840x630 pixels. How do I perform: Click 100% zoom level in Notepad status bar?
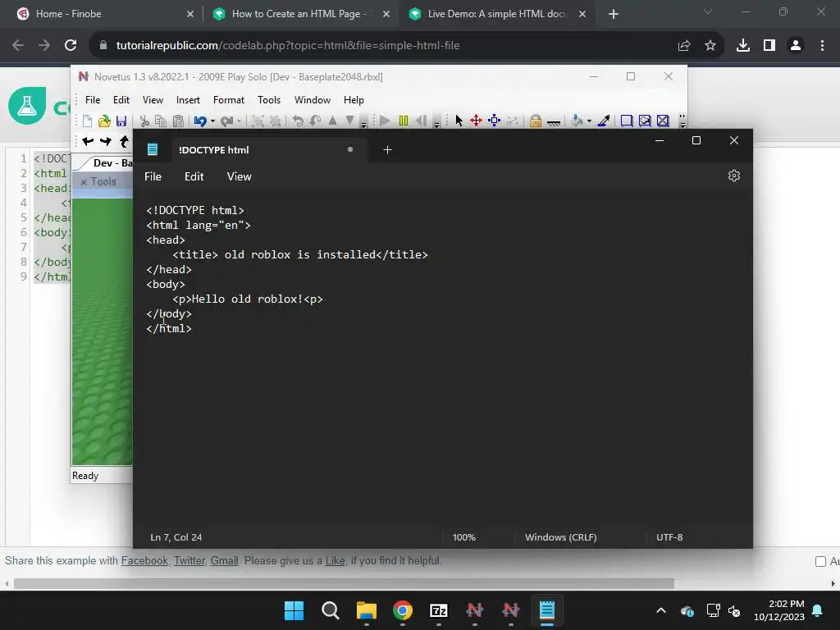[464, 536]
